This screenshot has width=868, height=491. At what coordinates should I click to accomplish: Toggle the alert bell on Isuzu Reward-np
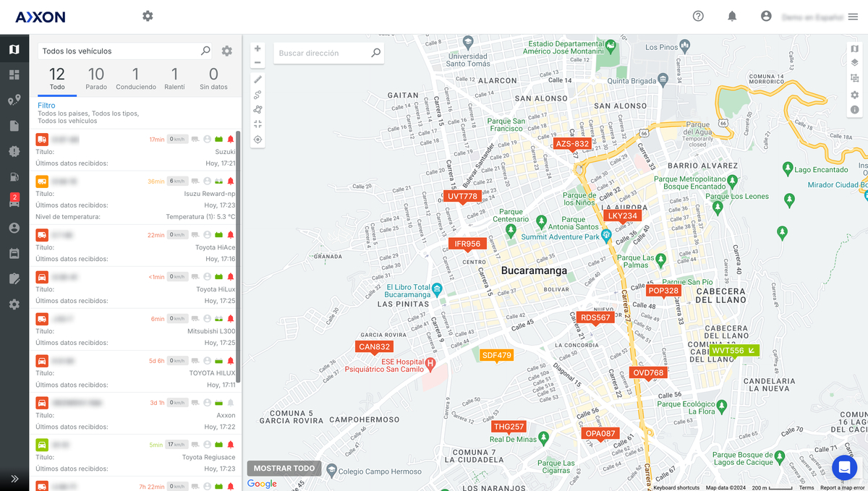click(x=231, y=181)
